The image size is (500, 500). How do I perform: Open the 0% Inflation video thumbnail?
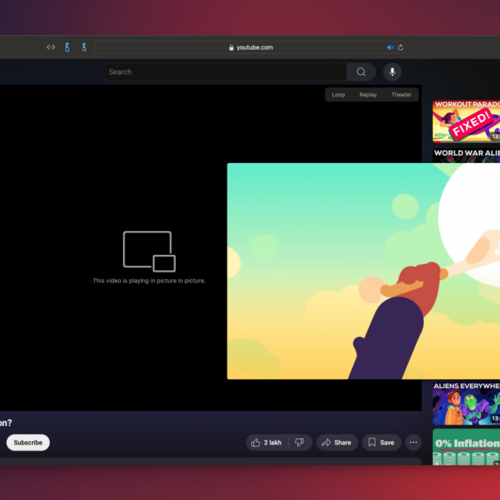[466, 447]
